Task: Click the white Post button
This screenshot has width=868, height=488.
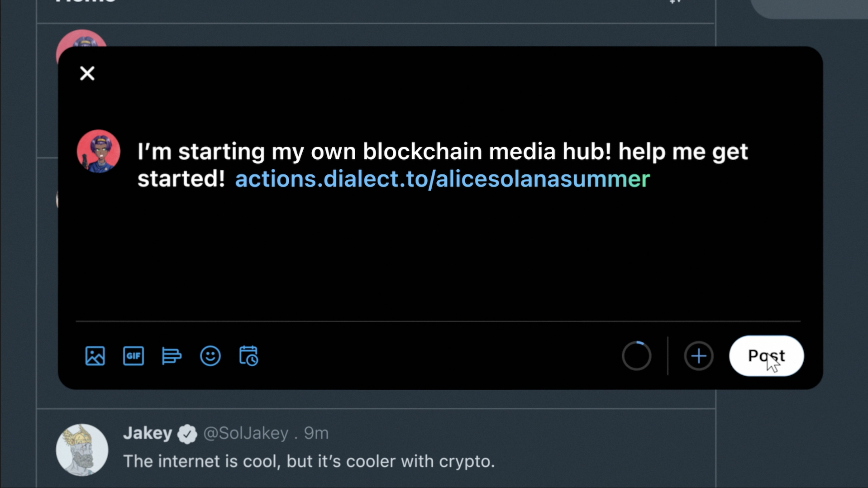Action: (766, 356)
